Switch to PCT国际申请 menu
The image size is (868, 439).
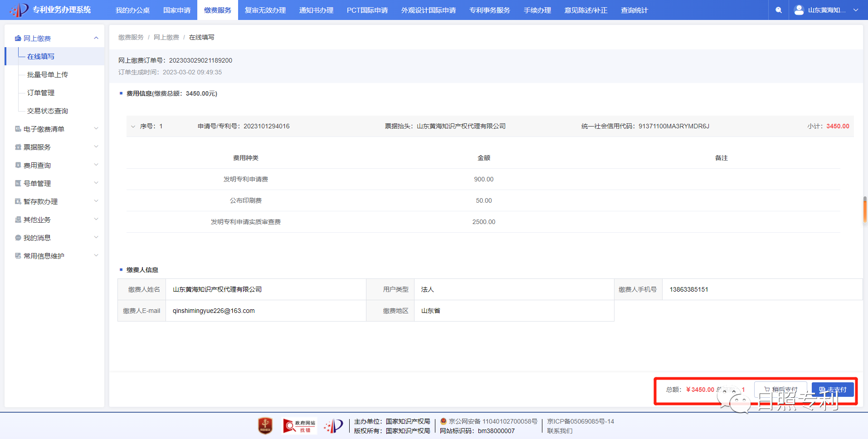(x=367, y=10)
